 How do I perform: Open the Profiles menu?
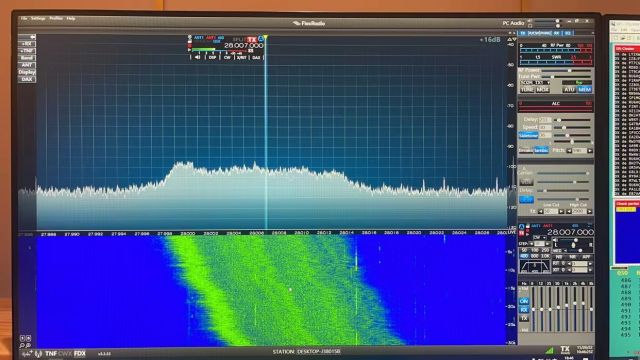click(56, 18)
